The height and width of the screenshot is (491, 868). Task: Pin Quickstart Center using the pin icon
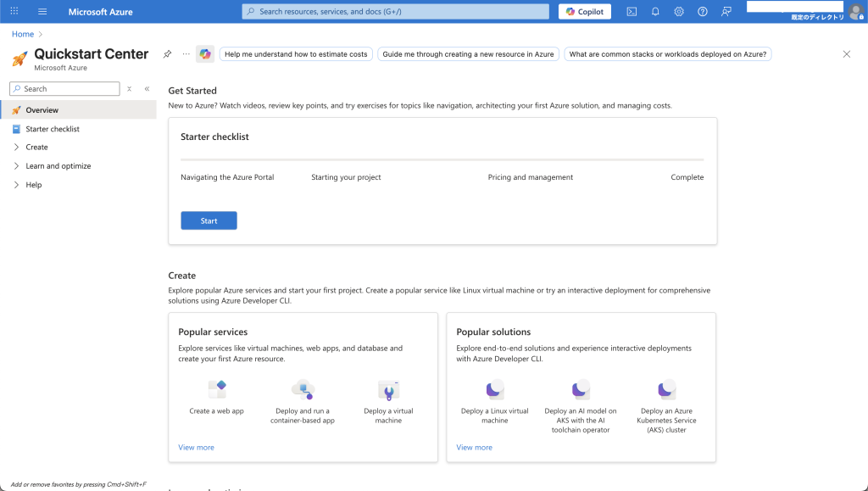click(167, 54)
